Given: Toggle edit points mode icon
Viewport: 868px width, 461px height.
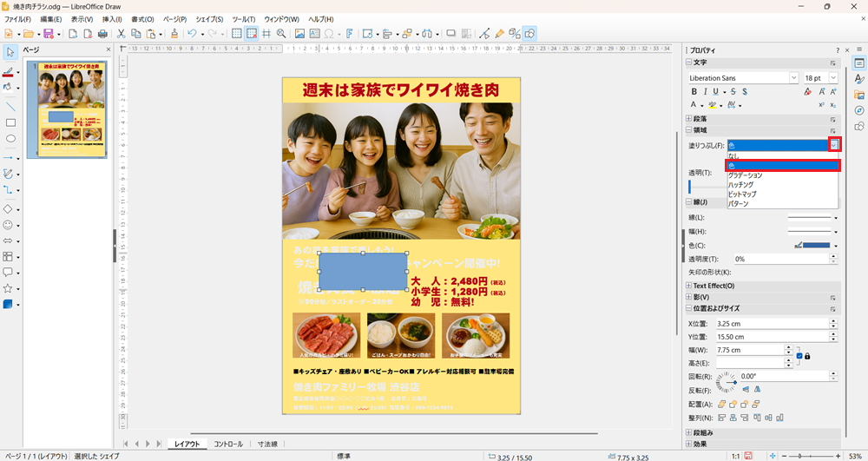Looking at the screenshot, I should 484,33.
